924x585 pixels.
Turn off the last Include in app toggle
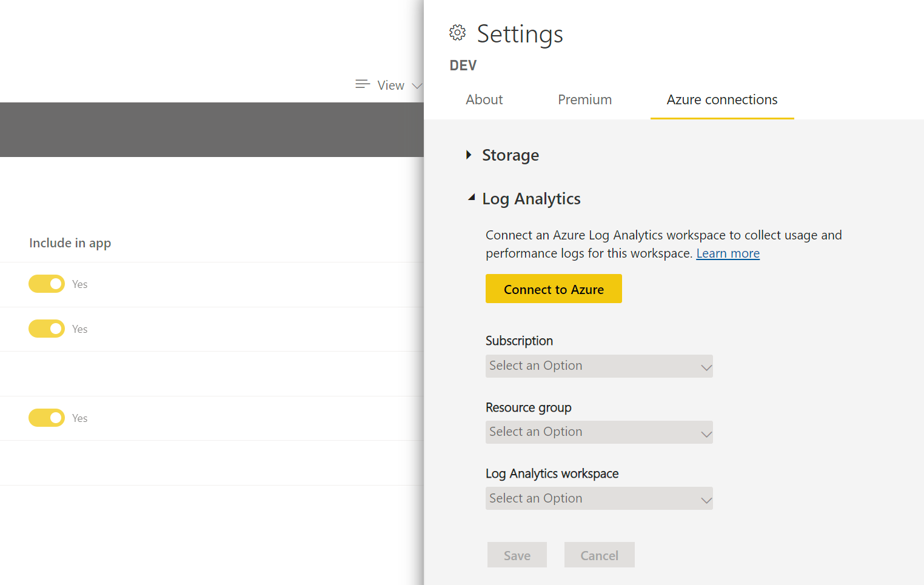point(47,418)
